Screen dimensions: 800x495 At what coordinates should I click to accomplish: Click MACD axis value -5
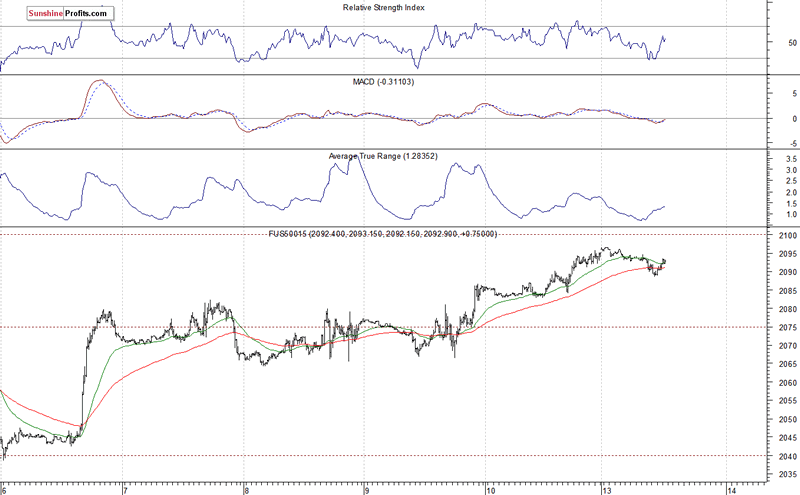pyautogui.click(x=793, y=144)
